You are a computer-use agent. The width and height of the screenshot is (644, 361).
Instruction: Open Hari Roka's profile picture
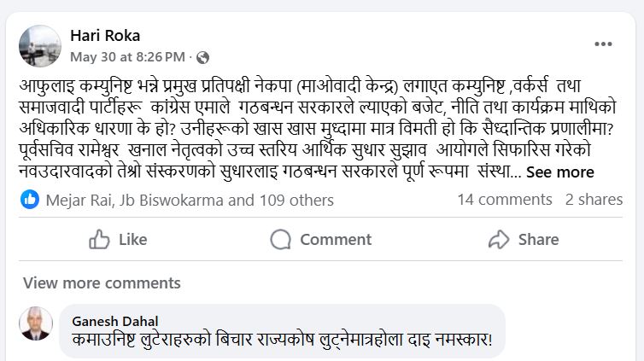click(40, 46)
